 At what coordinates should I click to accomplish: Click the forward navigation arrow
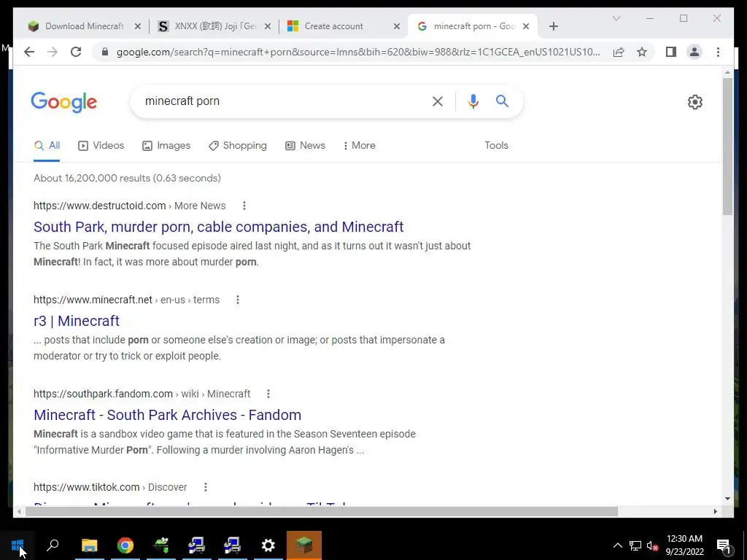point(53,52)
